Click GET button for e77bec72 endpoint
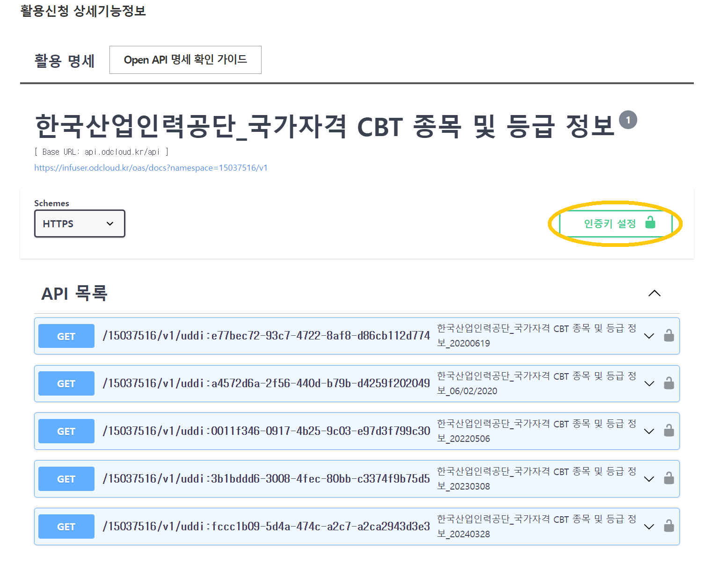 [66, 336]
